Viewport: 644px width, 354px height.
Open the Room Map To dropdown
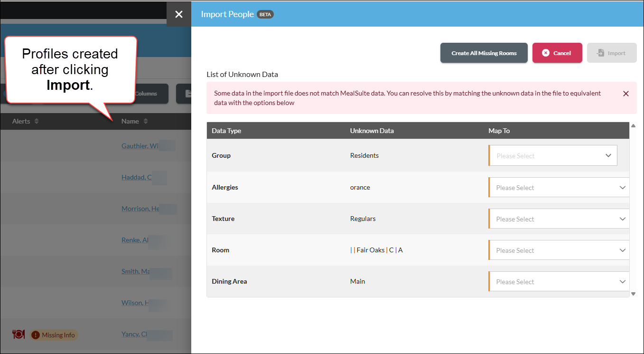(x=559, y=250)
